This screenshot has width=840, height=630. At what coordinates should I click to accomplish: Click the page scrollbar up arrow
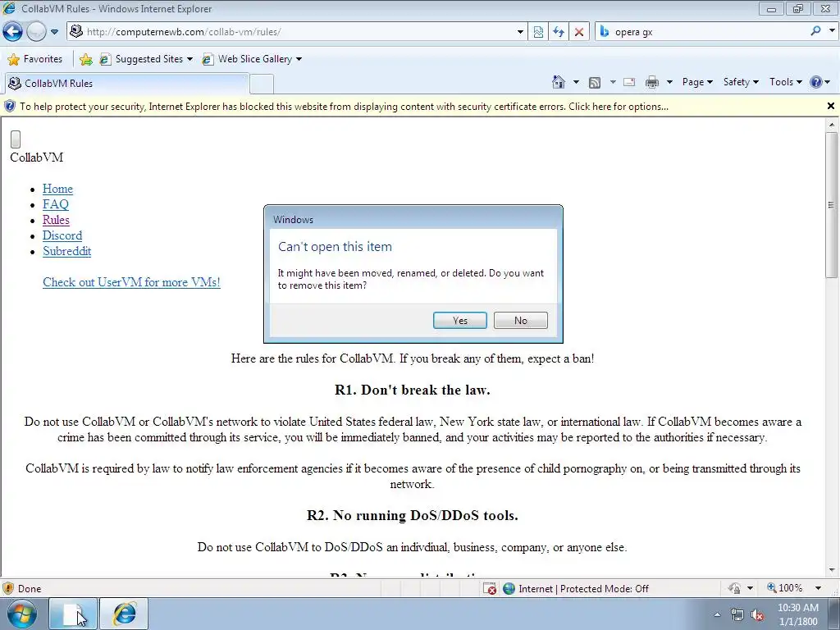click(x=832, y=125)
